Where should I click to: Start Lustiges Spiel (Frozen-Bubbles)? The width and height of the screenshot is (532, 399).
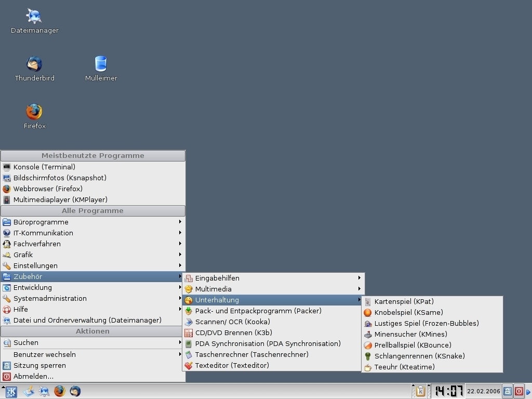(x=432, y=323)
